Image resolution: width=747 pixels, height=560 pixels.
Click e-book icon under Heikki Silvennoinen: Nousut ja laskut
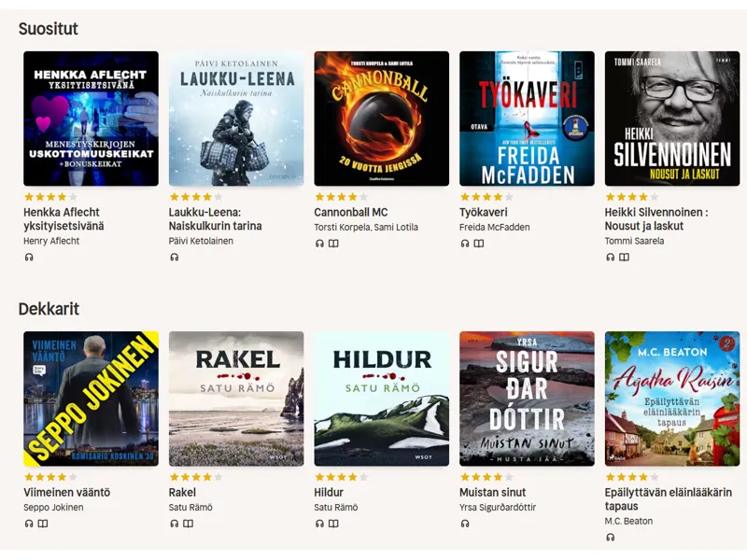[x=624, y=258]
